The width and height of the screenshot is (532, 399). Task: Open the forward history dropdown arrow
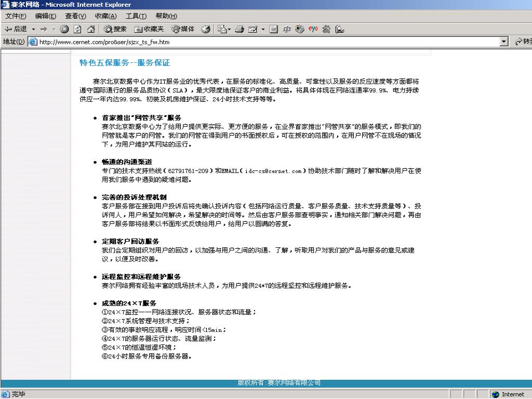tap(54, 30)
